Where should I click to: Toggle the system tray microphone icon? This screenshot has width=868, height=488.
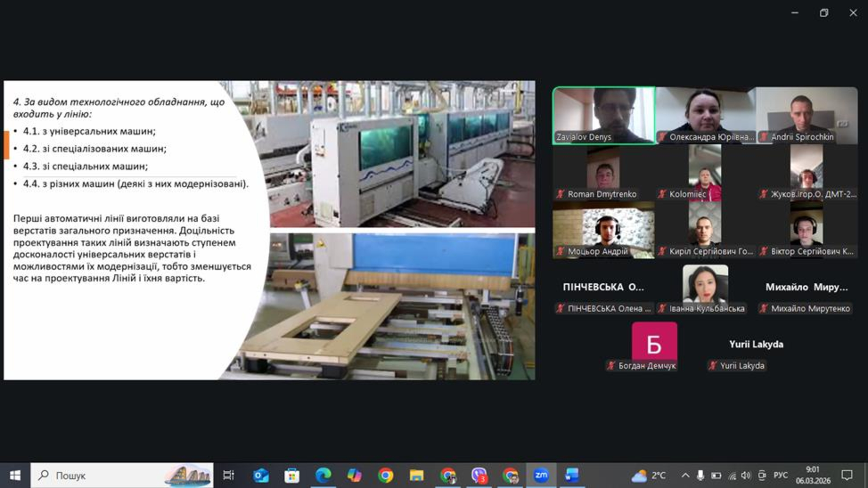700,475
